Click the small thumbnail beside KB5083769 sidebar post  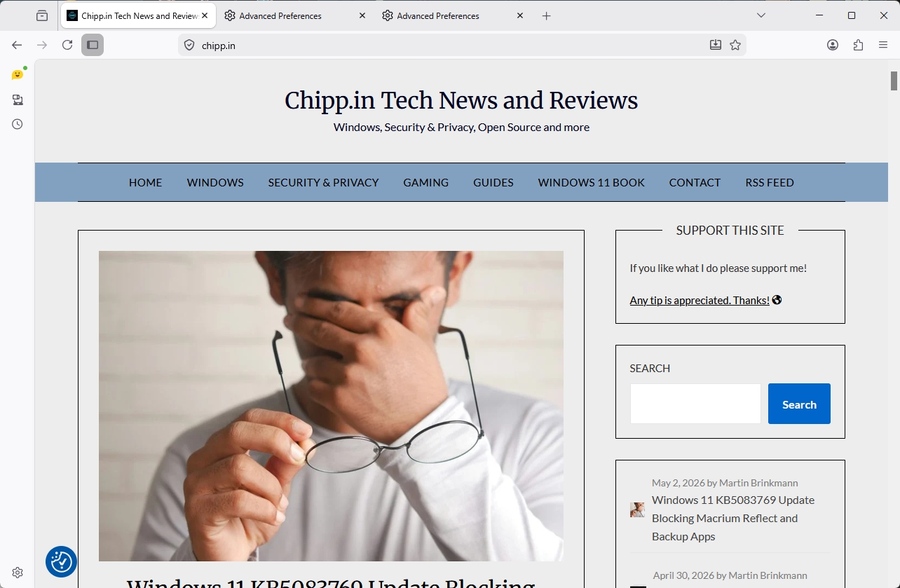(637, 510)
